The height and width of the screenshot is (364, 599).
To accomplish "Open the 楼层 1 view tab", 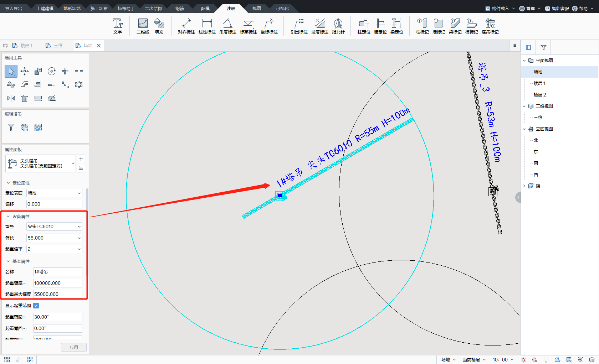I will click(26, 46).
